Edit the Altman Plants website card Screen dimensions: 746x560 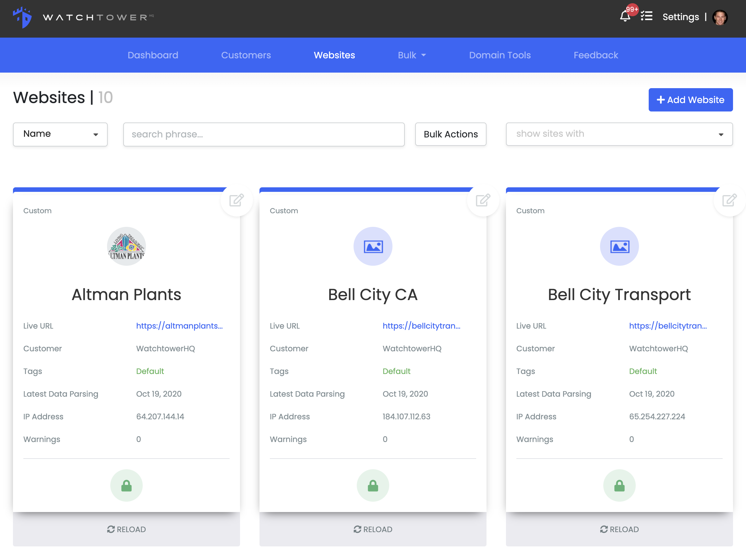(236, 200)
